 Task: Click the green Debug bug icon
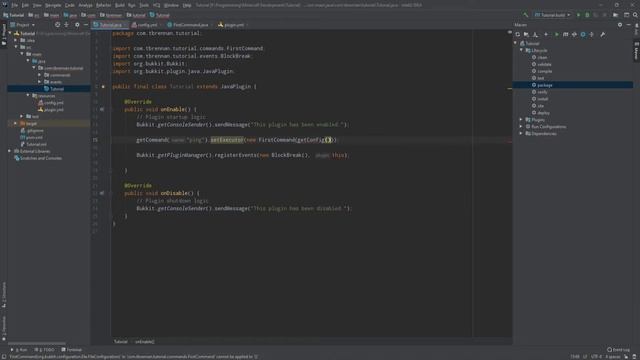[587, 15]
